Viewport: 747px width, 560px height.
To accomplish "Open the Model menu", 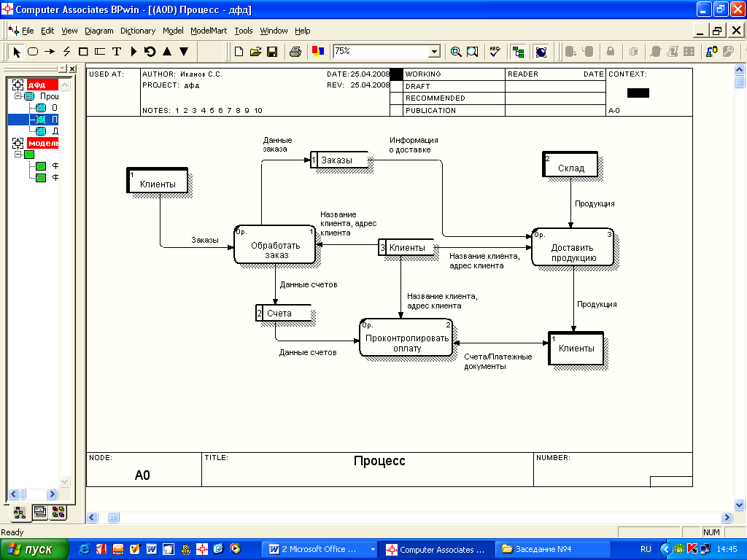I will (x=173, y=31).
